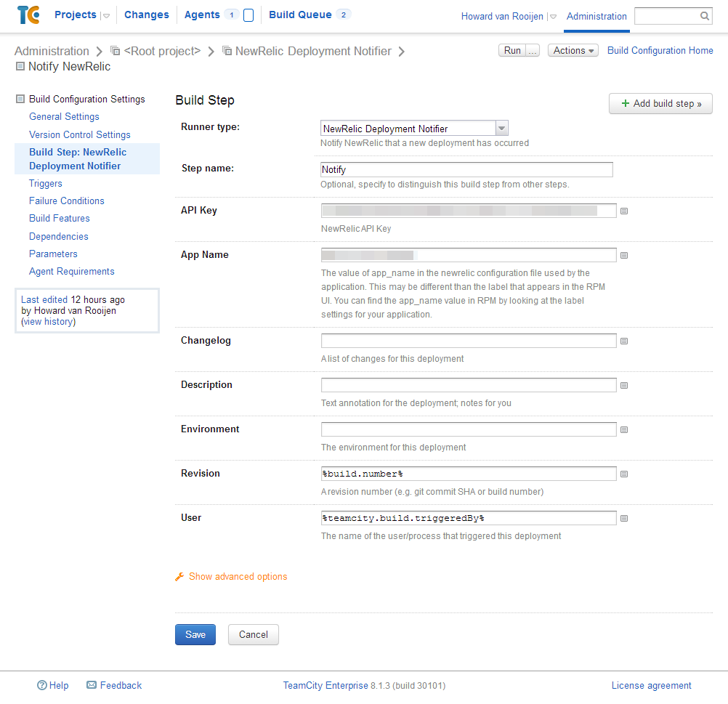Click Administration breadcrumb link
This screenshot has height=704, width=728.
pyautogui.click(x=52, y=51)
